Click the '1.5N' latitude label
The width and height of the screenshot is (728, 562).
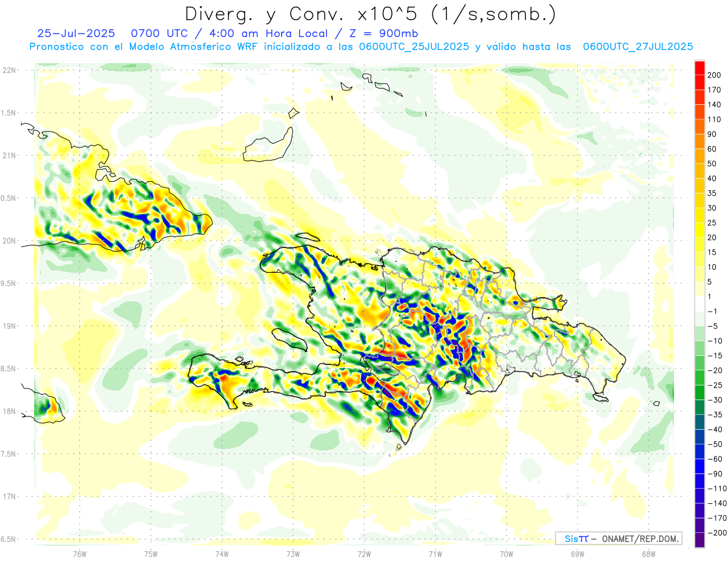pos(9,113)
